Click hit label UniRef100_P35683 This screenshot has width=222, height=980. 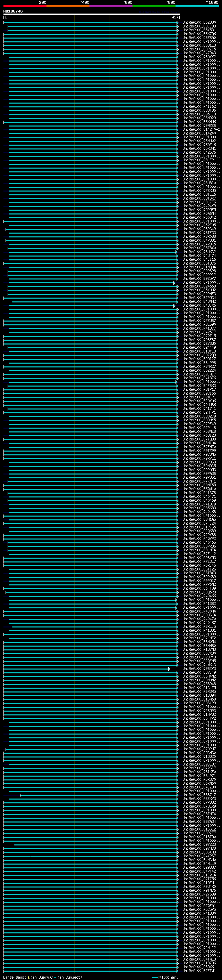click(199, 508)
